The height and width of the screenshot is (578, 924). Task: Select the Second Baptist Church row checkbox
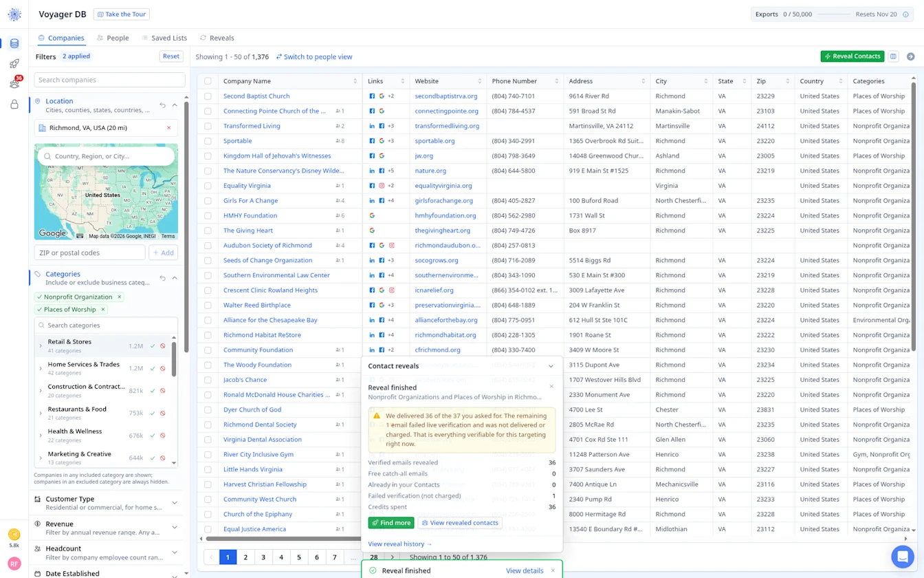(x=208, y=96)
